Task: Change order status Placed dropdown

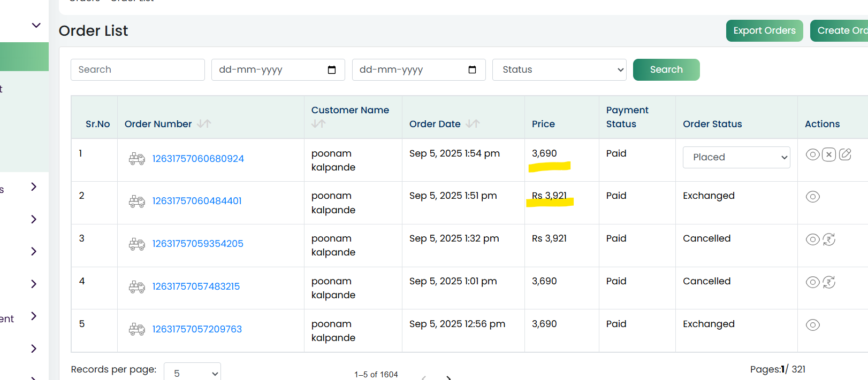Action: point(736,157)
